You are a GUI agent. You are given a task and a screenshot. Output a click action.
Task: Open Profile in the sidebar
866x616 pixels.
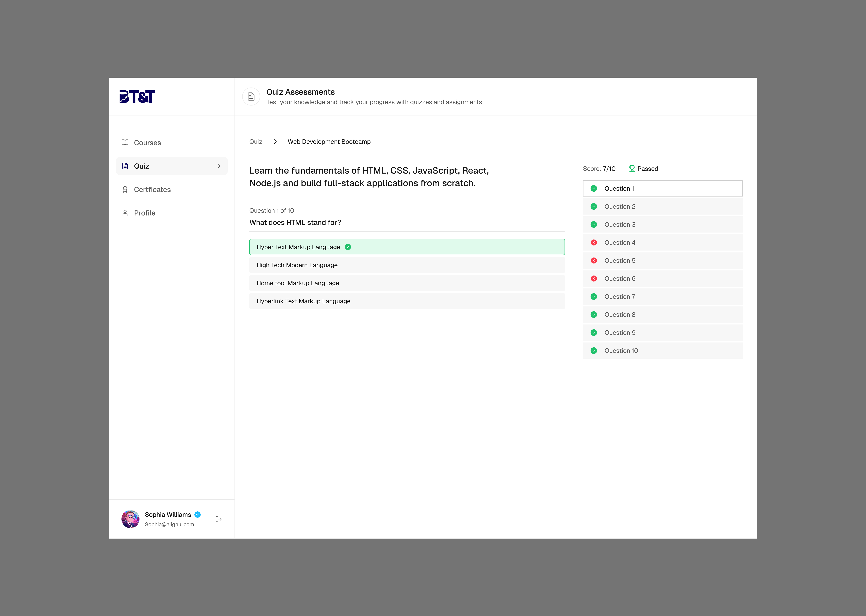click(x=172, y=213)
